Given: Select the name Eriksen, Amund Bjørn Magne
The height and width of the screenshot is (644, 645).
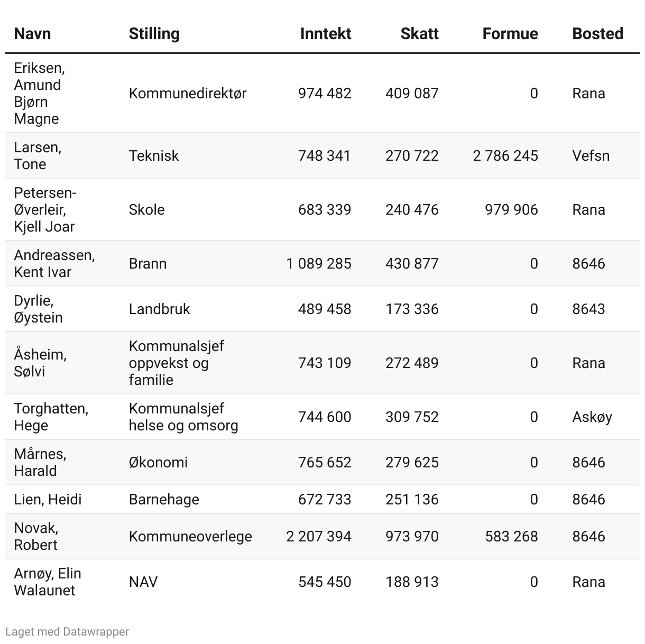Looking at the screenshot, I should pyautogui.click(x=40, y=94).
